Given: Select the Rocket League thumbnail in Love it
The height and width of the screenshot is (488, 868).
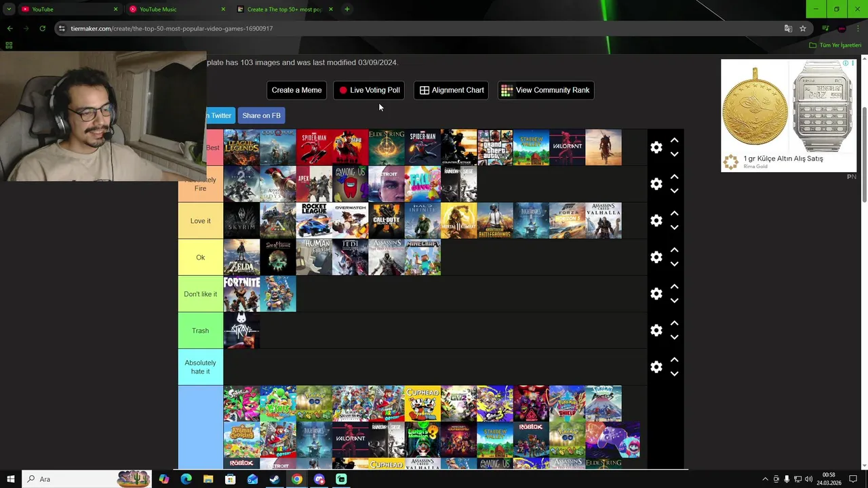Looking at the screenshot, I should (x=314, y=220).
